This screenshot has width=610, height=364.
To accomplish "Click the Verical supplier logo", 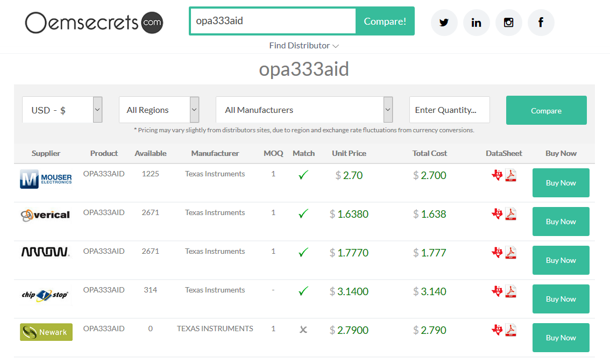I will click(x=46, y=215).
